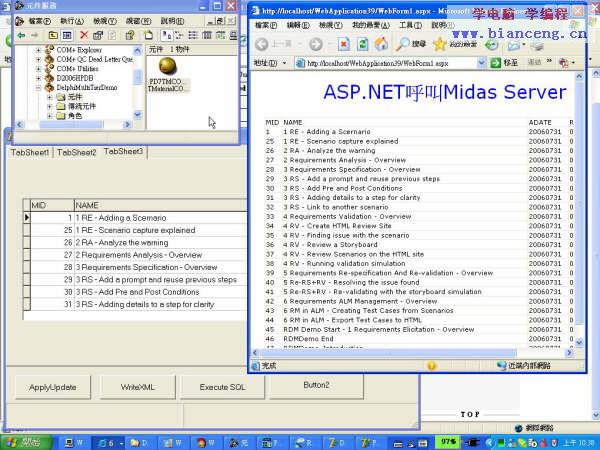Click the Execute SQL button
The height and width of the screenshot is (450, 600).
[222, 387]
